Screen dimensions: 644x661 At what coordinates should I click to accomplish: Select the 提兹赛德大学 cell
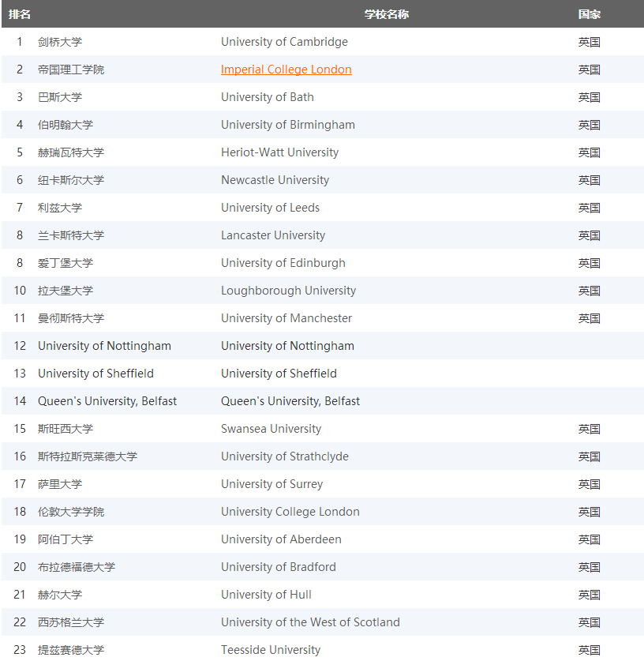click(x=71, y=650)
